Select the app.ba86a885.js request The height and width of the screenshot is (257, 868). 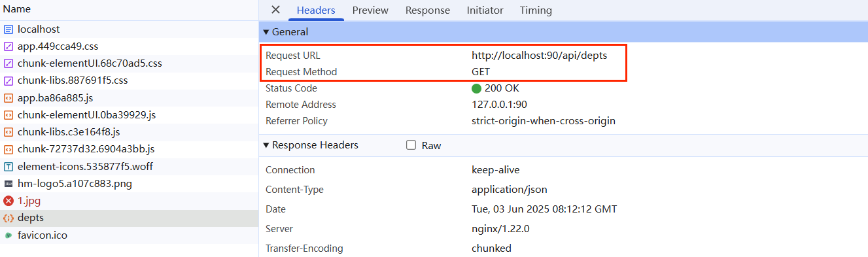tap(129, 98)
